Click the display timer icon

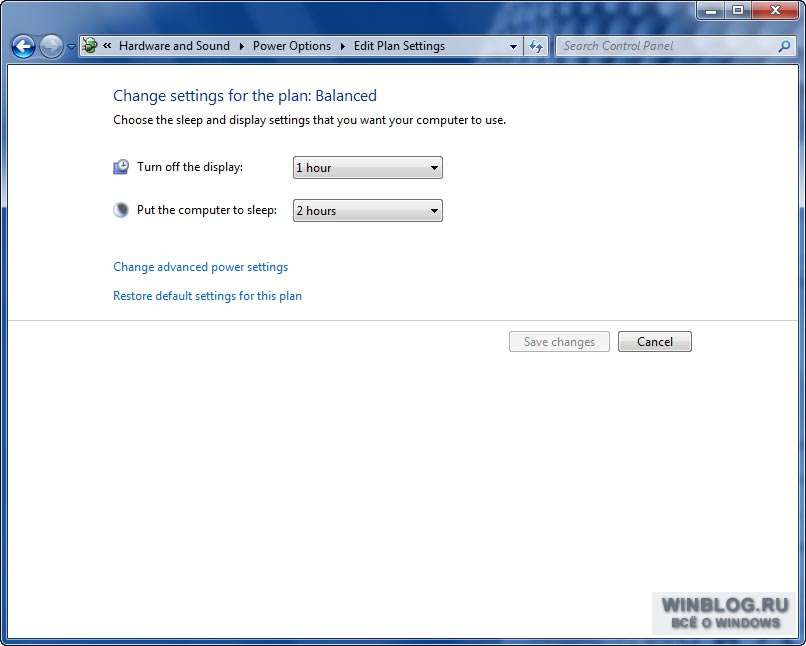tap(121, 167)
